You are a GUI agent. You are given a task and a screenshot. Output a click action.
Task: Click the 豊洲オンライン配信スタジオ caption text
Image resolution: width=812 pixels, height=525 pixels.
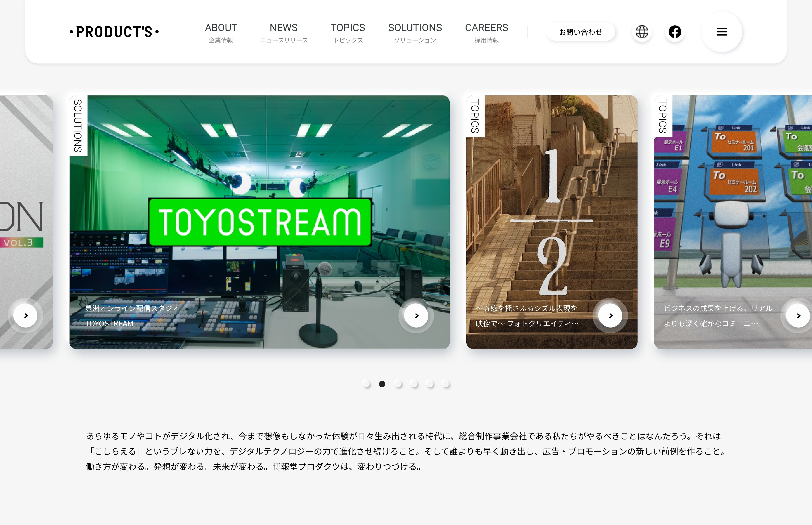132,309
